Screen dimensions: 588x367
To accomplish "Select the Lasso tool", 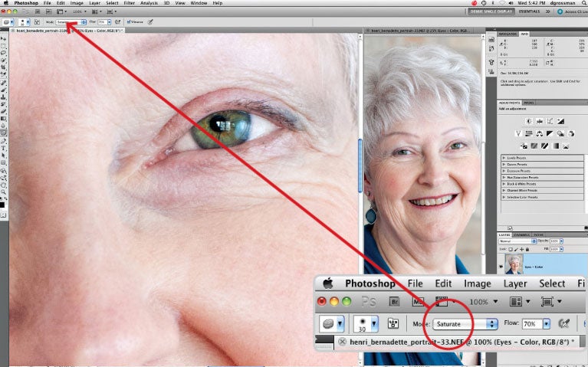I will coord(4,53).
